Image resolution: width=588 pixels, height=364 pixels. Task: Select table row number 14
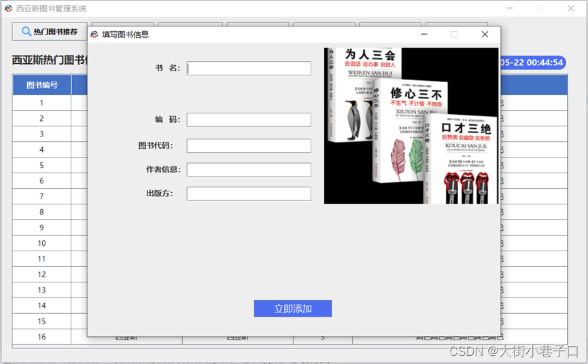[x=41, y=306]
